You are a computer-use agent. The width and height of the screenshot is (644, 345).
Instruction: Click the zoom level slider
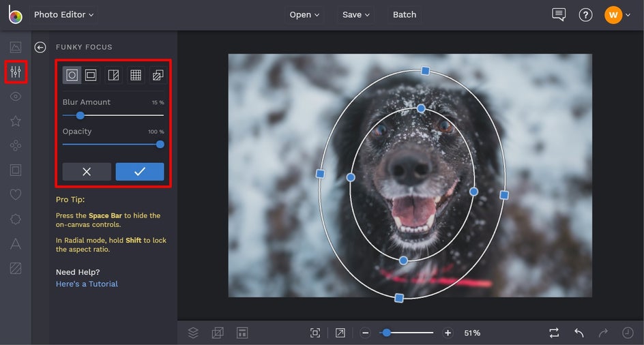[407, 333]
